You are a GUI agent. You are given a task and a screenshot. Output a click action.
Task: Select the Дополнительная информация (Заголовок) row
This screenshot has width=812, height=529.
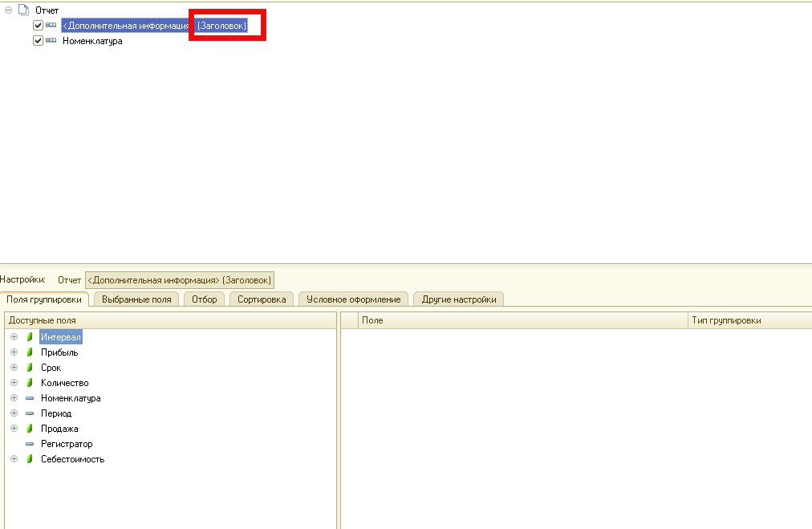(154, 26)
